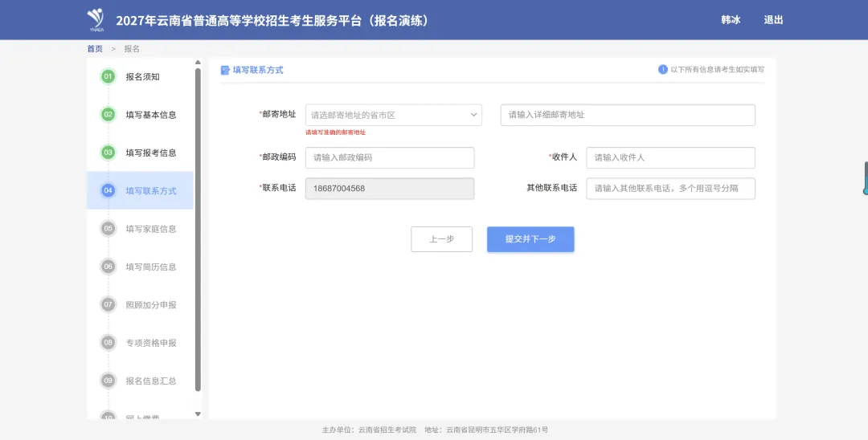Screen dimensions: 868x440
Task: Click step 07 circle for 照顾加分申报
Action: tap(108, 304)
